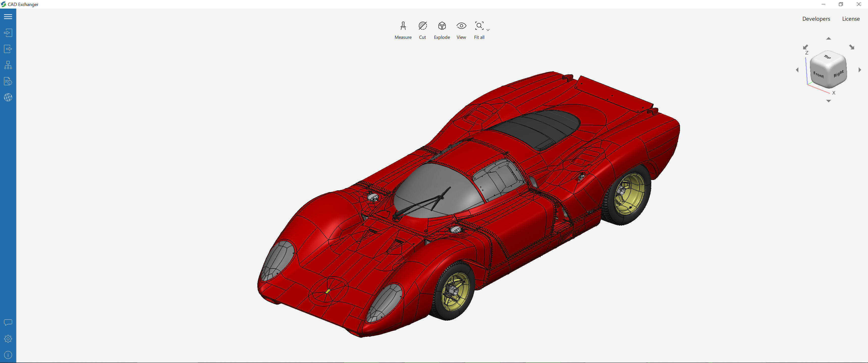Click the import file sidebar icon

8,33
